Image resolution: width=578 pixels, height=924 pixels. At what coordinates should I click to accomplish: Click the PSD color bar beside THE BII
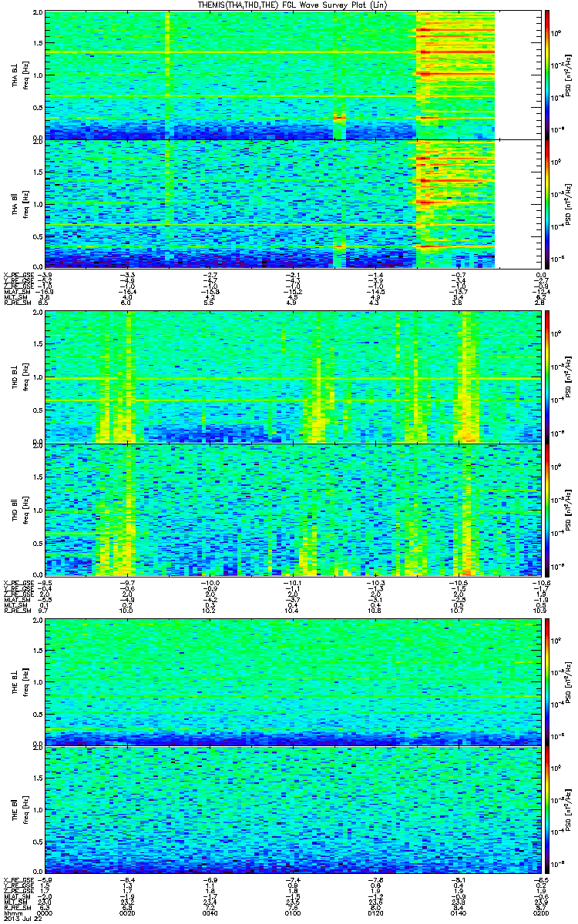[547, 809]
